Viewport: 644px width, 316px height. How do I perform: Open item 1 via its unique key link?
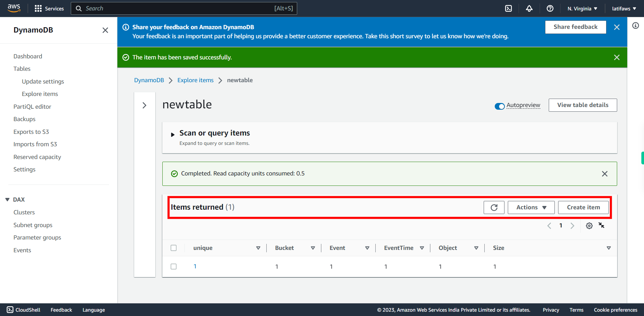[x=195, y=266]
